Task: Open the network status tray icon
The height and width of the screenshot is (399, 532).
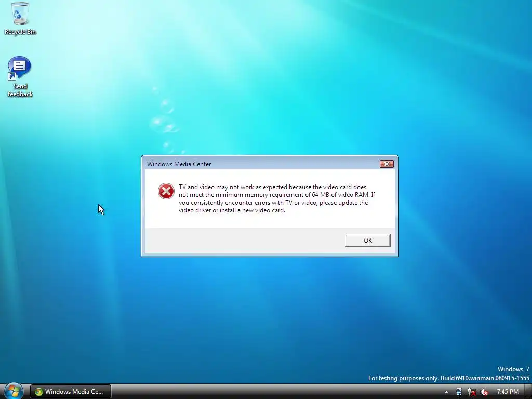Action: [471, 392]
